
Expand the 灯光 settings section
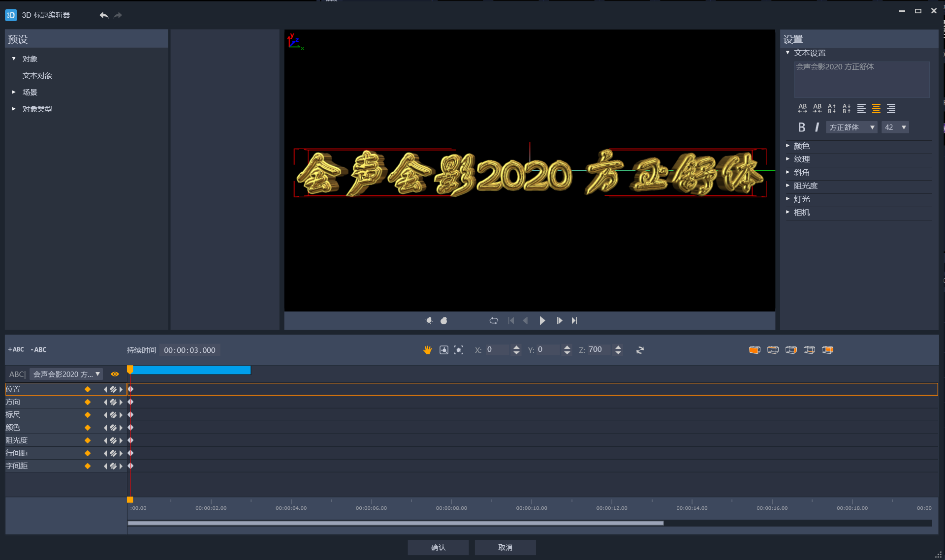787,199
